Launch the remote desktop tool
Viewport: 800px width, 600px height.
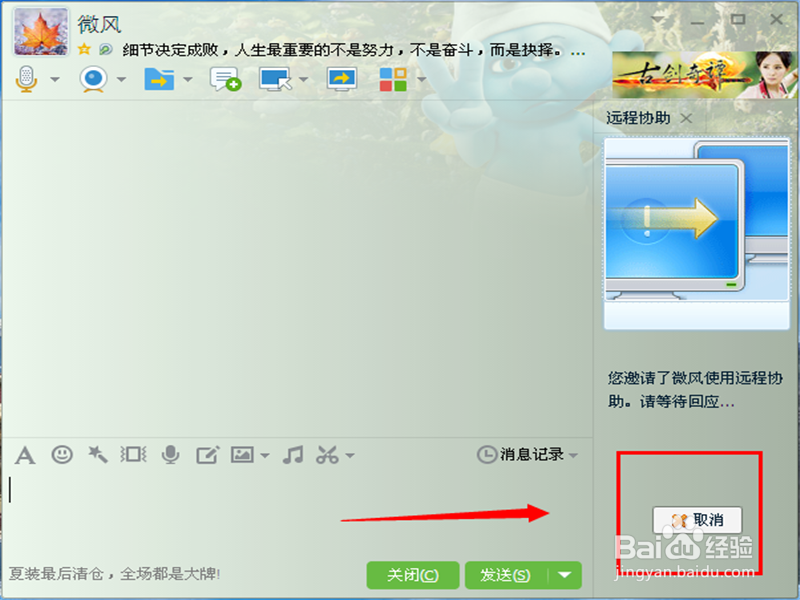[x=272, y=78]
